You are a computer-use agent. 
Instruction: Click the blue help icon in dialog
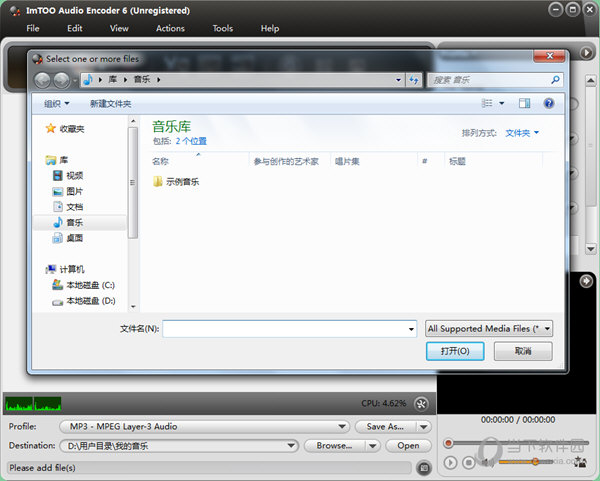tap(549, 103)
